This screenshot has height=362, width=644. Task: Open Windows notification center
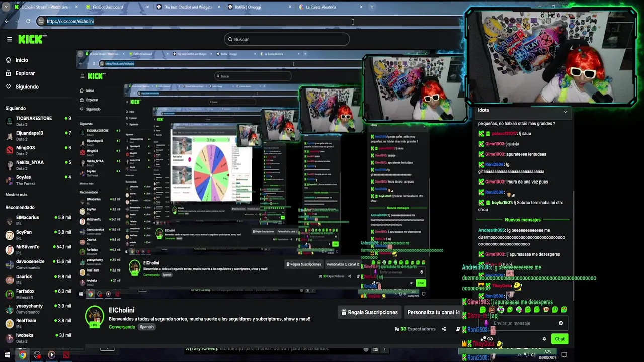pyautogui.click(x=564, y=355)
